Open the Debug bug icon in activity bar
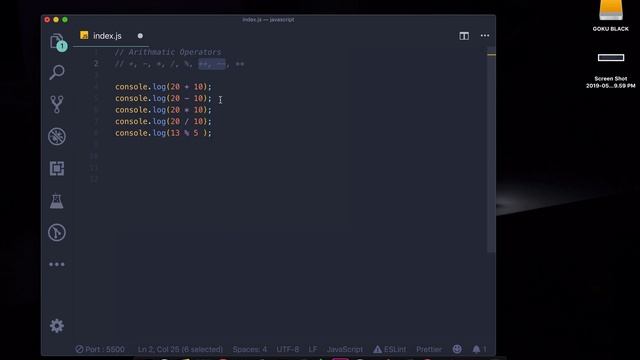 (57, 136)
